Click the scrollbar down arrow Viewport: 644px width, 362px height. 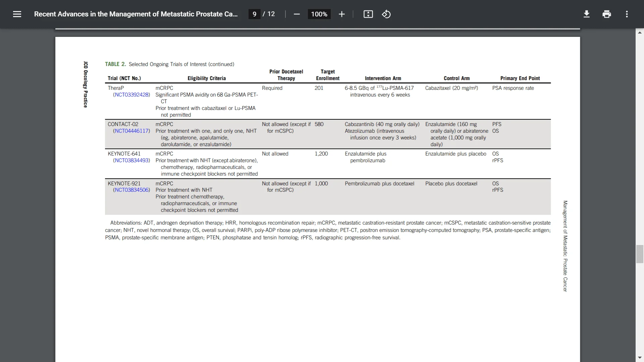click(x=640, y=358)
